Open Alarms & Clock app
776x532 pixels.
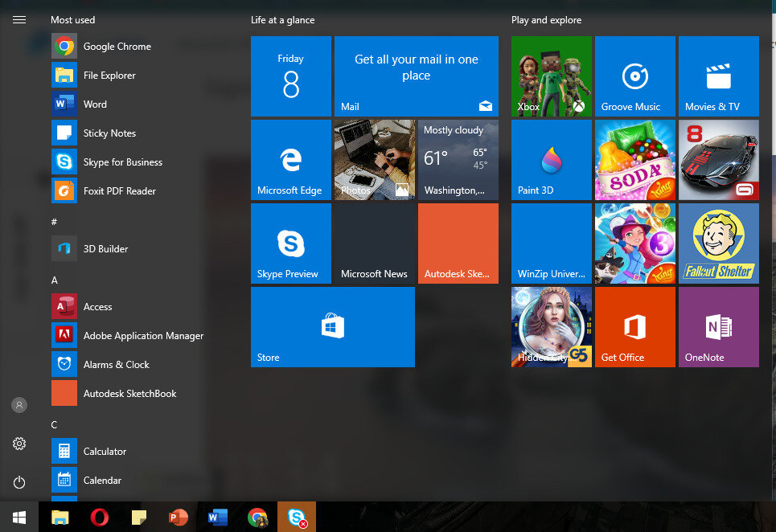click(129, 364)
